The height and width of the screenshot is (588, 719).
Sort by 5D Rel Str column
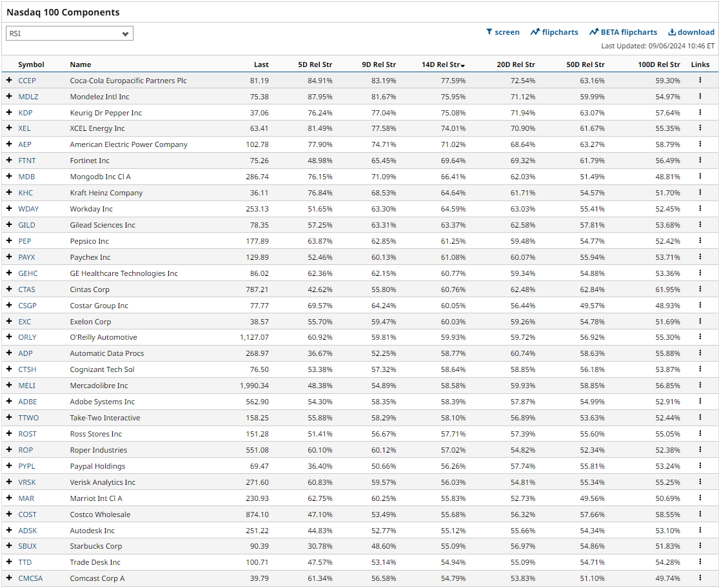pos(315,64)
